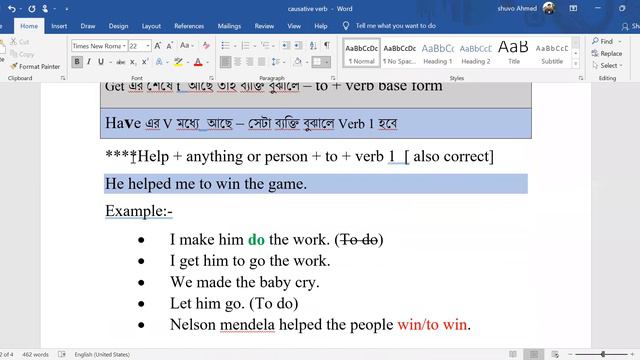This screenshot has height=360, width=640.
Task: Open the References tab
Action: (189, 26)
